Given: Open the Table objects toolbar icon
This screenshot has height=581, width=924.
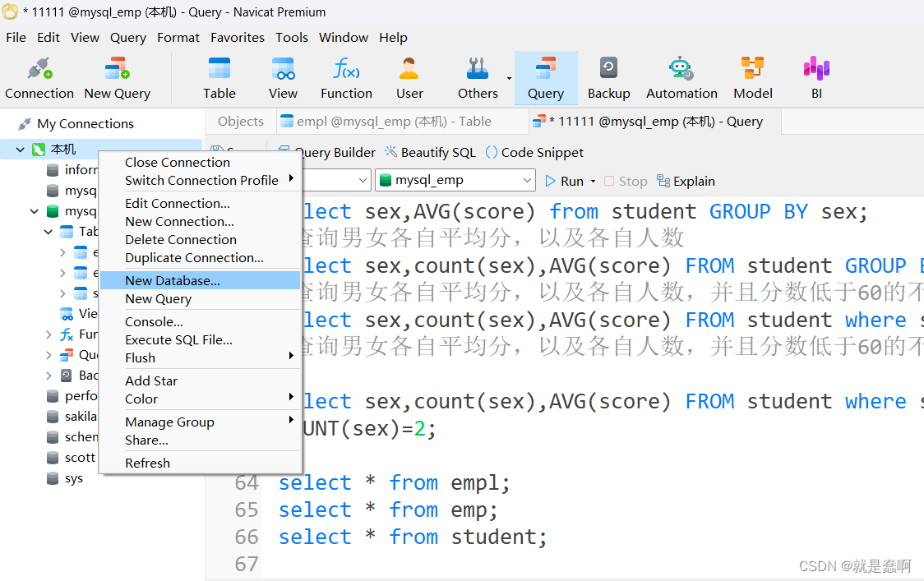Looking at the screenshot, I should [x=219, y=78].
